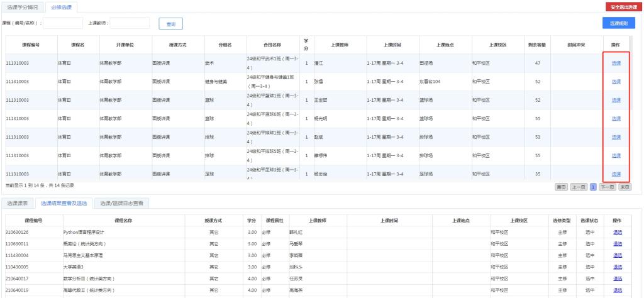Drop 大学英语3 via its 退选 link
The image size is (644, 298).
point(616,266)
